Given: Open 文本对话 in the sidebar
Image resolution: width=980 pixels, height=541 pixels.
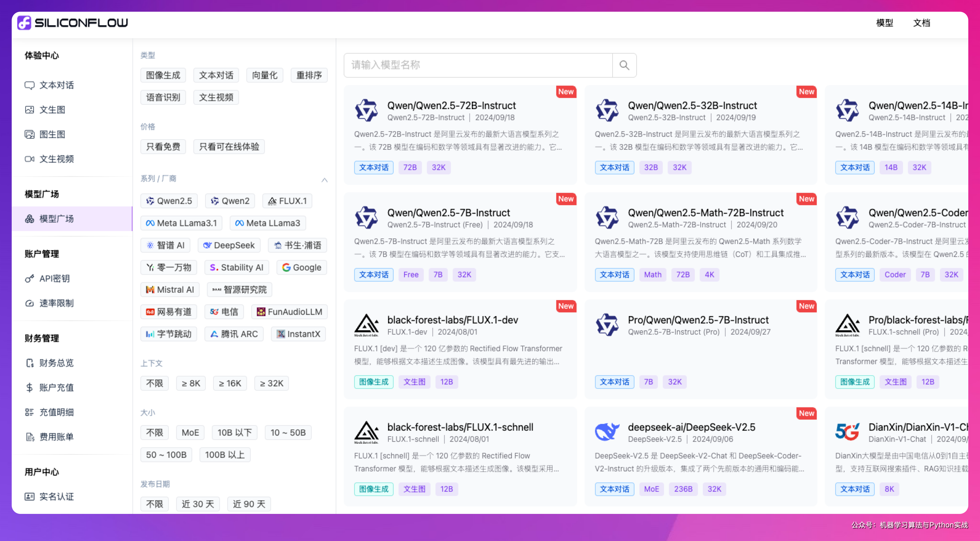Looking at the screenshot, I should point(56,85).
